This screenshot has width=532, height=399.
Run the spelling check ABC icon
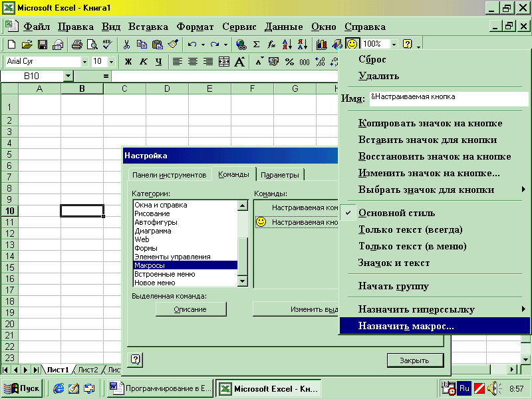(108, 44)
